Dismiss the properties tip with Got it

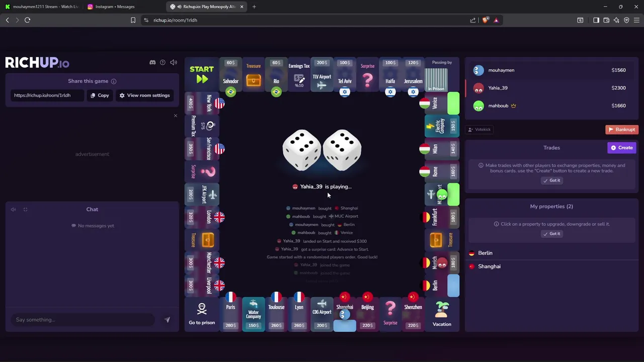pos(551,233)
